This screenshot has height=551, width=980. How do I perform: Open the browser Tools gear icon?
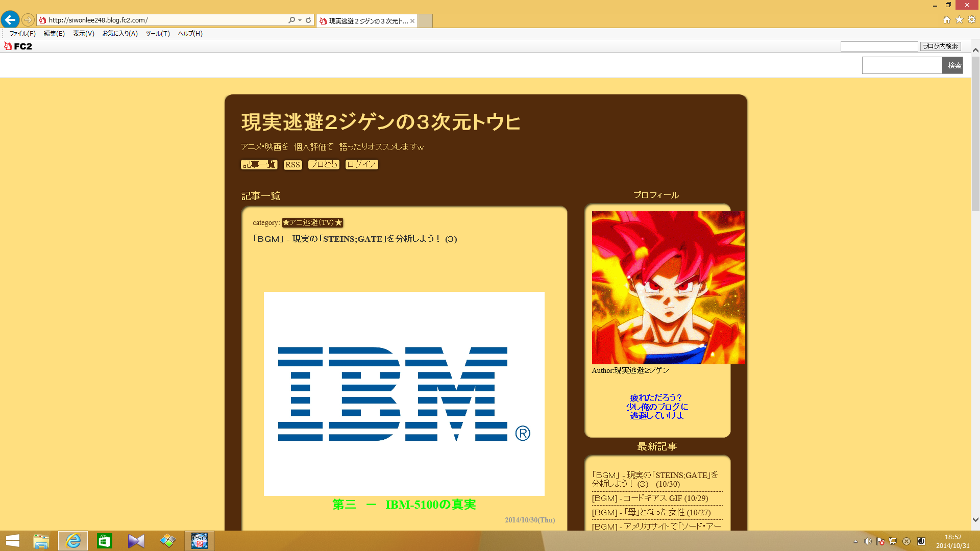[972, 19]
